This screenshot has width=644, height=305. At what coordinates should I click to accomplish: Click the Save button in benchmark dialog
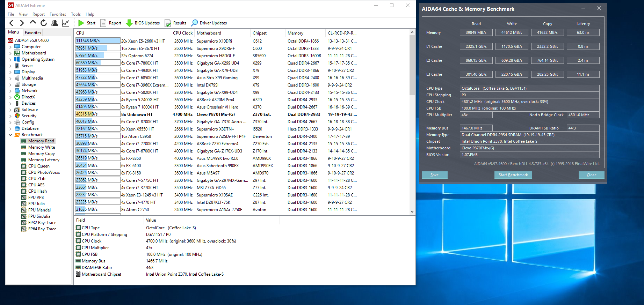(434, 175)
